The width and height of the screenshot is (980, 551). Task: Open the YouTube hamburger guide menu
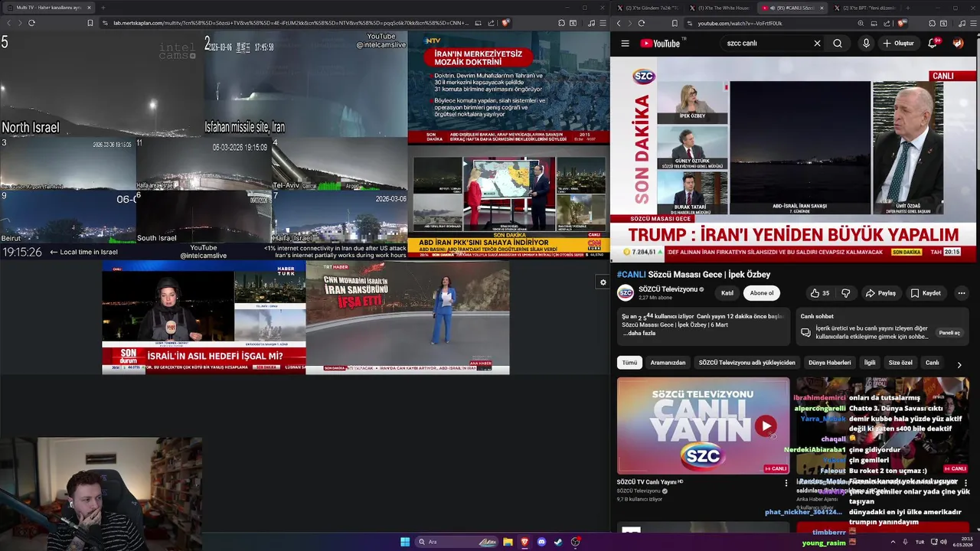(625, 44)
